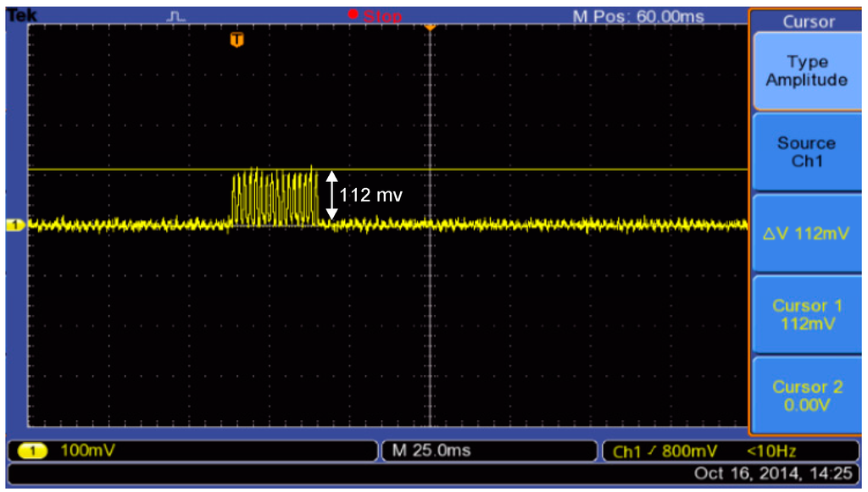
Task: Click the Ch1 800mV trigger level readout
Action: tap(665, 451)
